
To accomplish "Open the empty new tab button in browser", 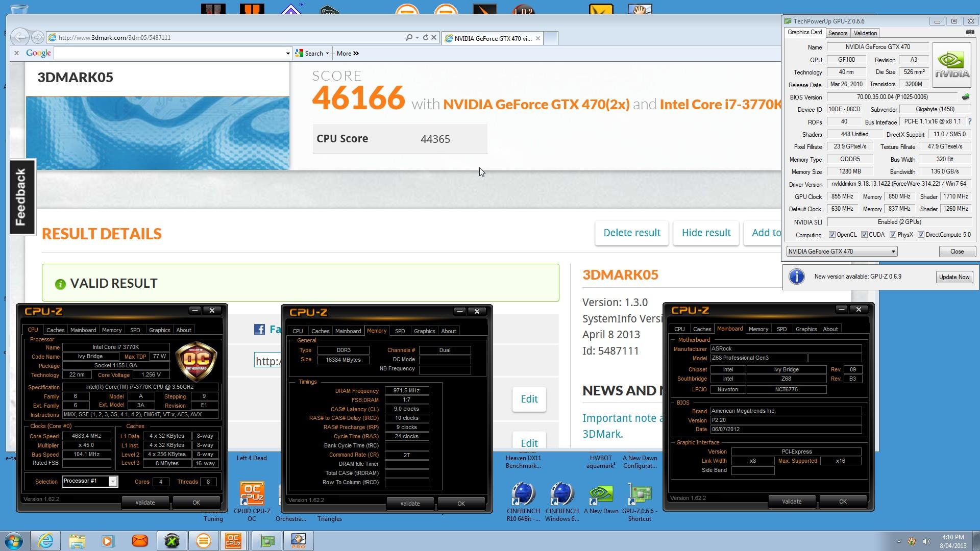I will click(x=551, y=38).
